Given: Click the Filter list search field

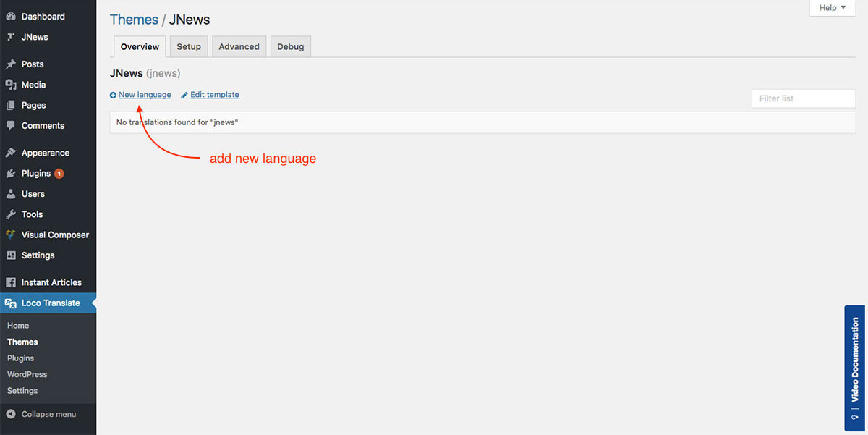Looking at the screenshot, I should pyautogui.click(x=803, y=98).
